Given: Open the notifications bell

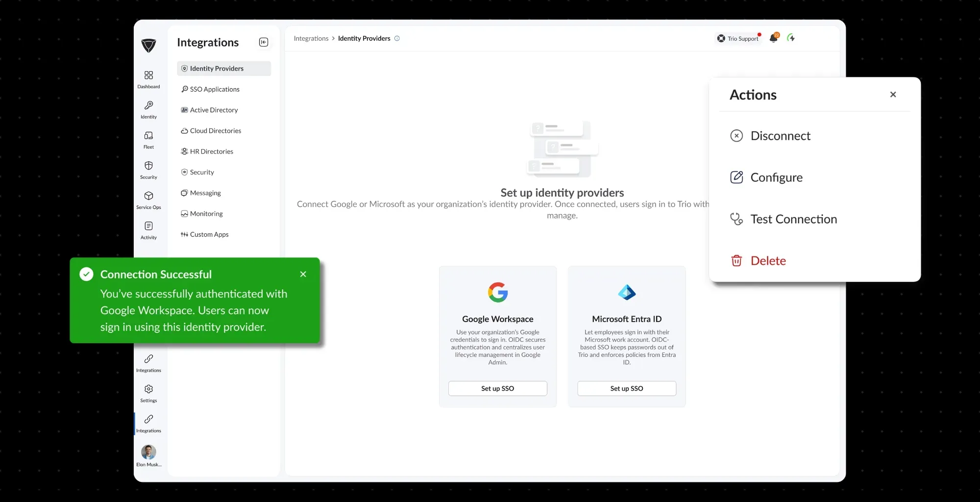Looking at the screenshot, I should click(774, 38).
